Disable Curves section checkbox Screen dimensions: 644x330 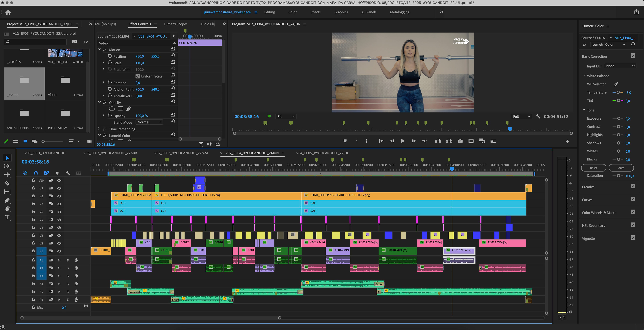point(633,199)
